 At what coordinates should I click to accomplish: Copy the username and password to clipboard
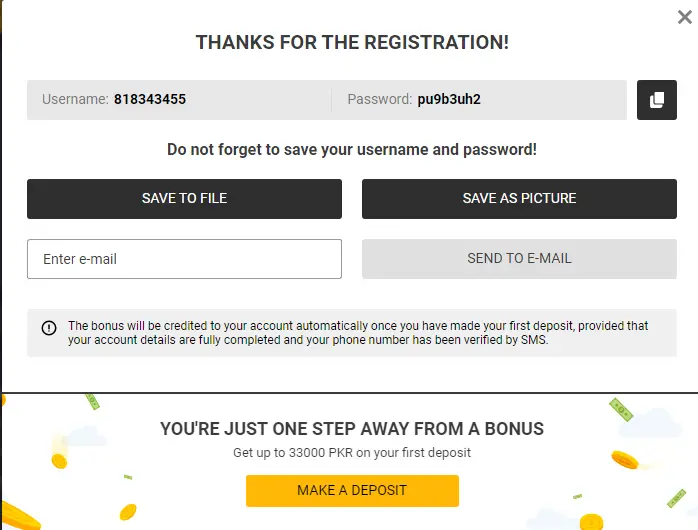point(657,100)
